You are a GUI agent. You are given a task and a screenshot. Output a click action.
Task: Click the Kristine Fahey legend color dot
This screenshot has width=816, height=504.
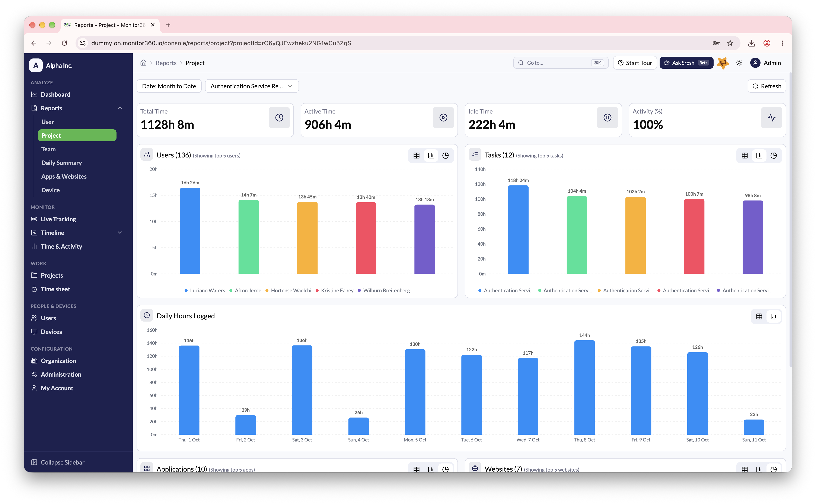pyautogui.click(x=317, y=290)
